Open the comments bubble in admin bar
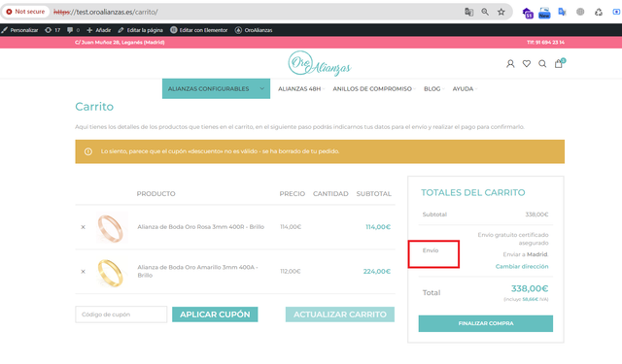The height and width of the screenshot is (364, 622). [74, 30]
